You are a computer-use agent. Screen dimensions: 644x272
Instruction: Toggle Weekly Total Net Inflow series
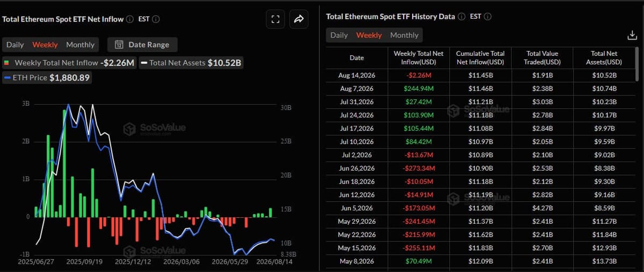[69, 63]
